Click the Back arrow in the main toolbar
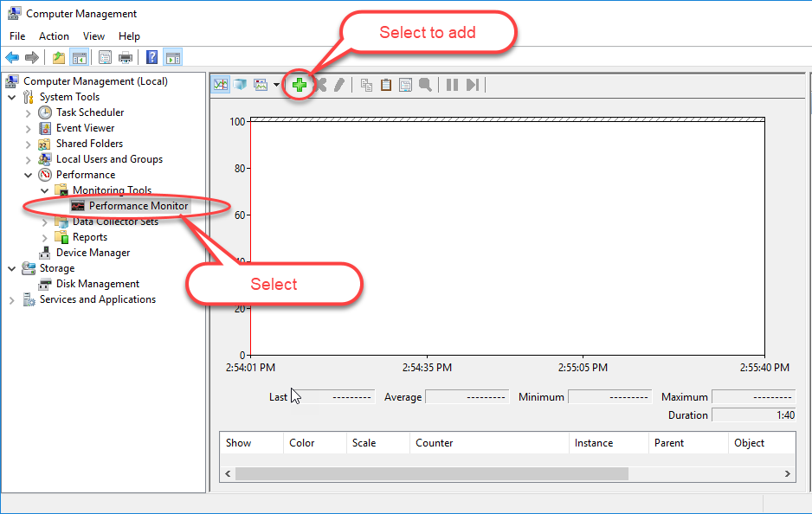The width and height of the screenshot is (812, 514). click(x=12, y=57)
